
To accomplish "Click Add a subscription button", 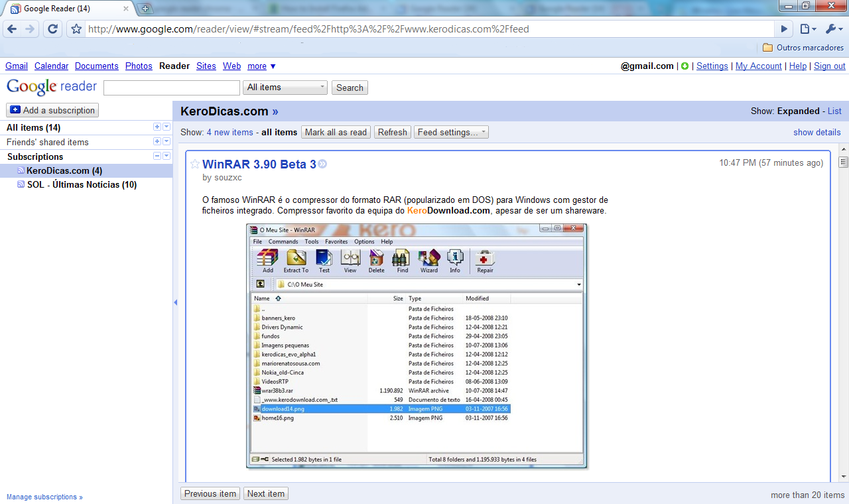I will click(x=52, y=110).
